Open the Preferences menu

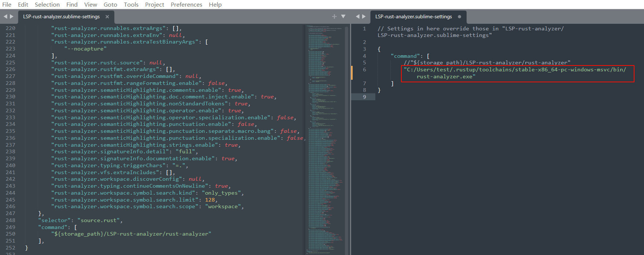(x=186, y=4)
